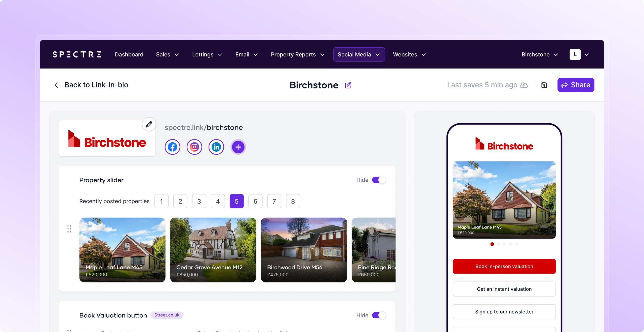
Task: Click first red carousel dot in phone preview
Action: tap(492, 244)
